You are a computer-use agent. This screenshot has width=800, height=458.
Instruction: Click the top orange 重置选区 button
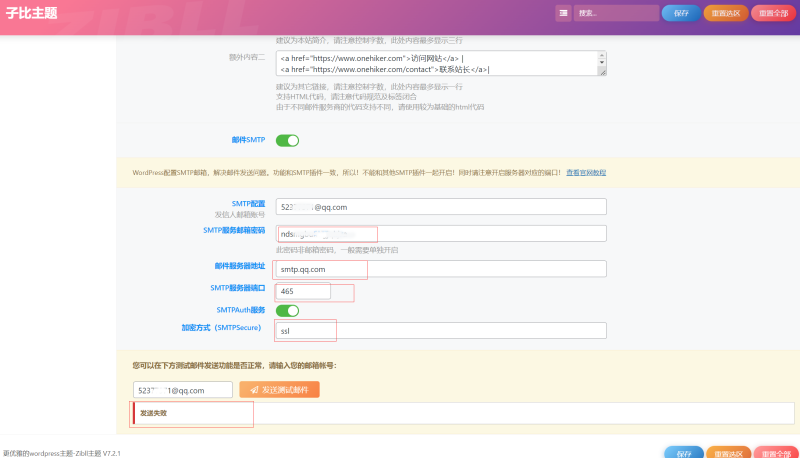[x=726, y=13]
